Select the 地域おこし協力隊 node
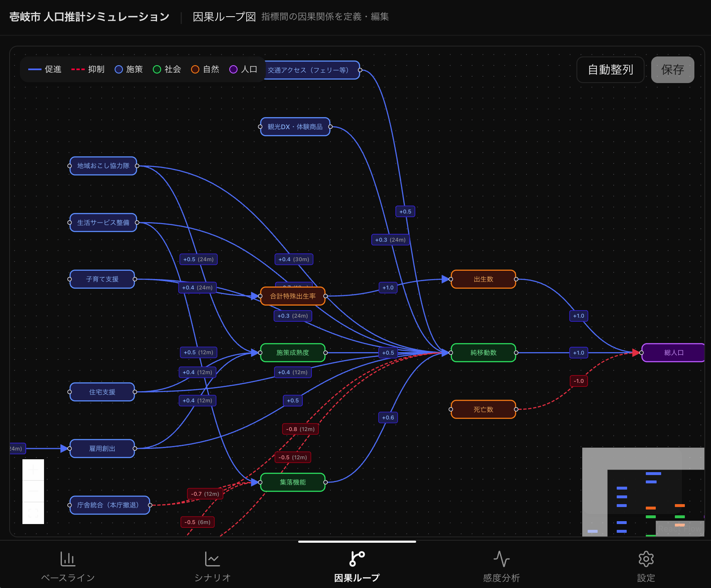The height and width of the screenshot is (588, 711). (103, 166)
